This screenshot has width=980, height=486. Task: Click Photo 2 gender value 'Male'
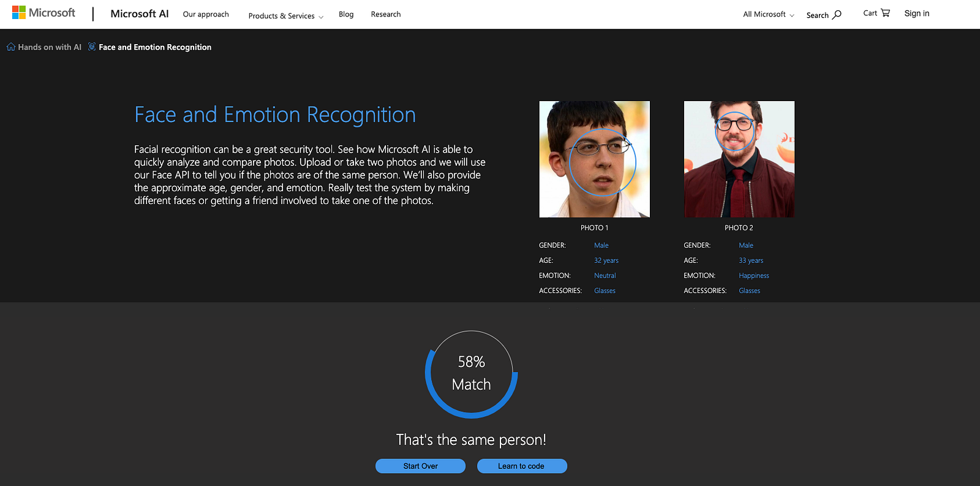pos(746,245)
